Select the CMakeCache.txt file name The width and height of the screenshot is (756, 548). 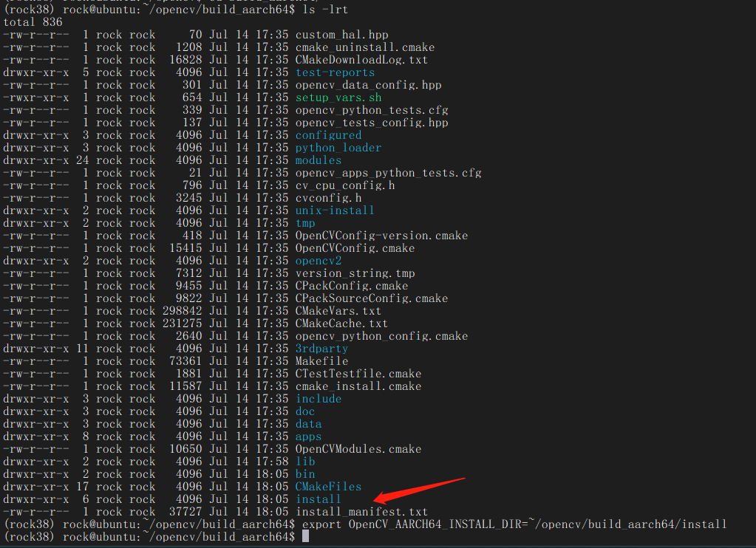342,323
